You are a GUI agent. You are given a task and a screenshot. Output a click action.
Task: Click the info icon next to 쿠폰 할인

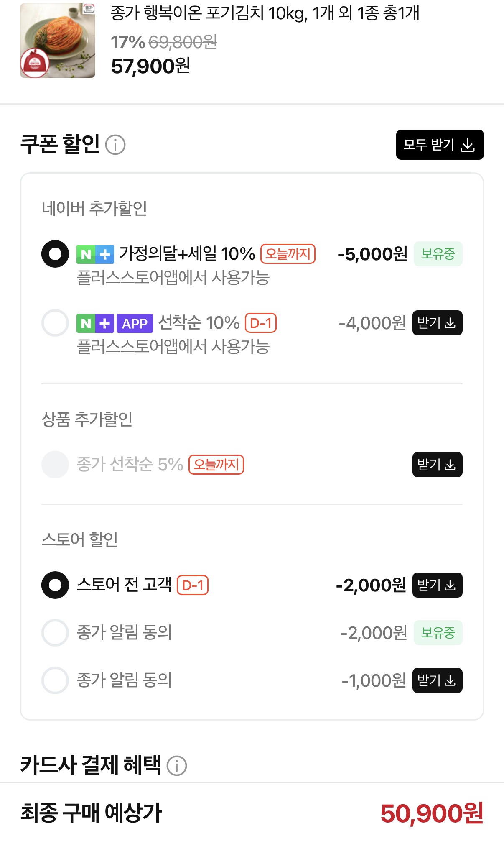(115, 145)
